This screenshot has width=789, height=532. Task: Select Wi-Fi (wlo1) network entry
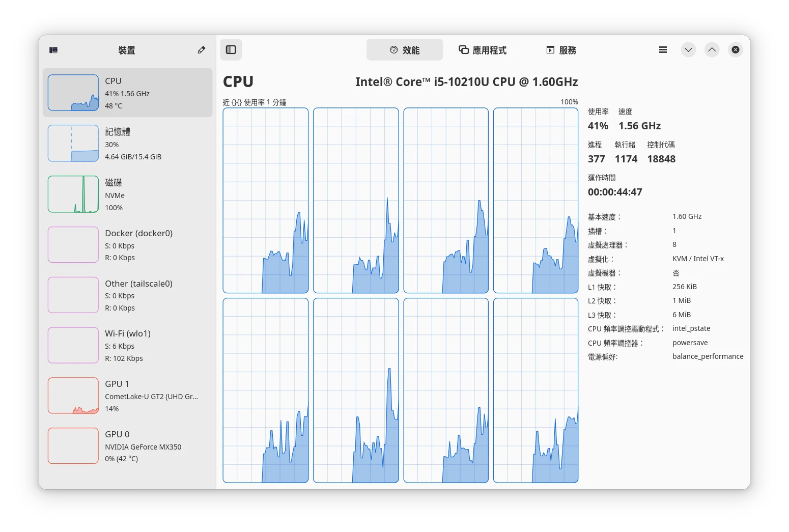click(127, 346)
